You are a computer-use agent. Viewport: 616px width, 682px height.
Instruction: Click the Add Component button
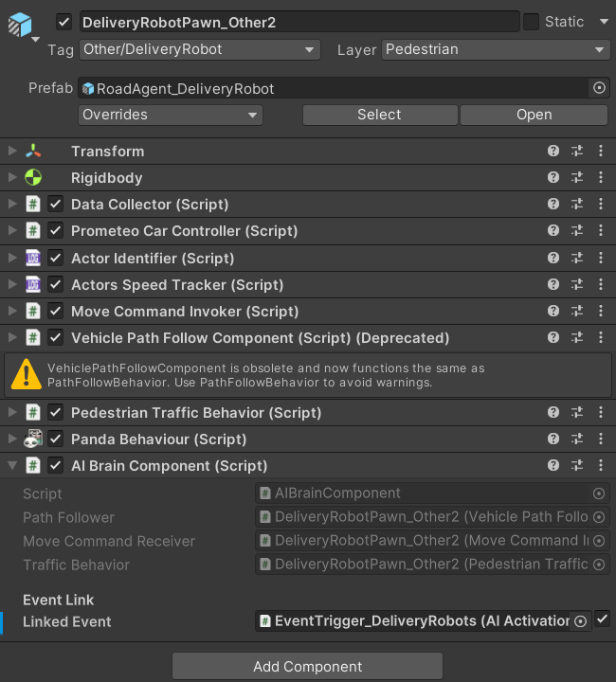(x=308, y=666)
